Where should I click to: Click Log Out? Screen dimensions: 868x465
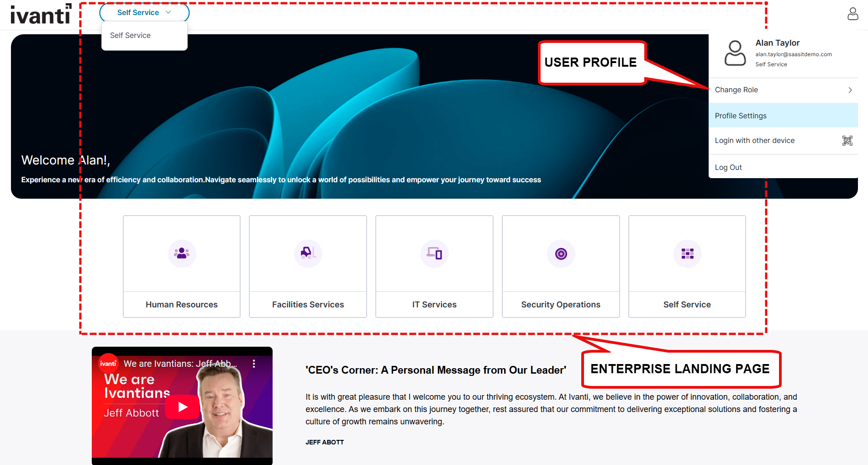728,168
